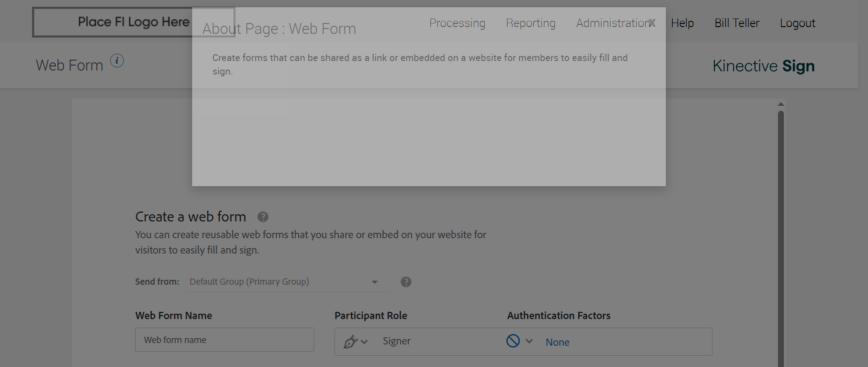868x367 pixels.
Task: Expand the Participant Role chevron
Action: coord(364,342)
